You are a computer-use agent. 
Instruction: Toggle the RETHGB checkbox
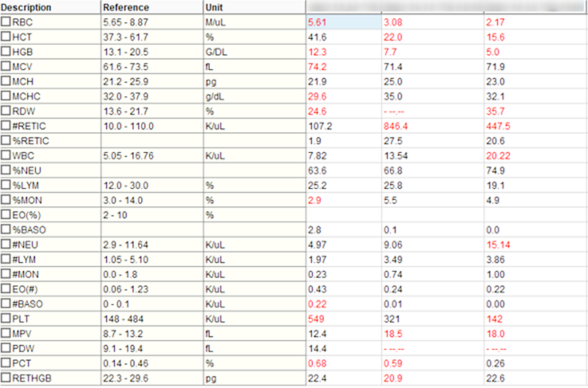click(x=7, y=379)
